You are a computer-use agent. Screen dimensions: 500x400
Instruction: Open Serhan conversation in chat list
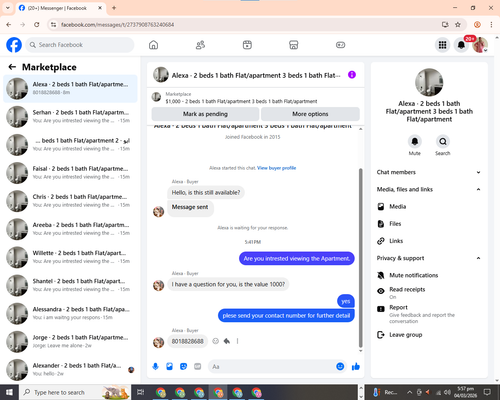tap(70, 117)
